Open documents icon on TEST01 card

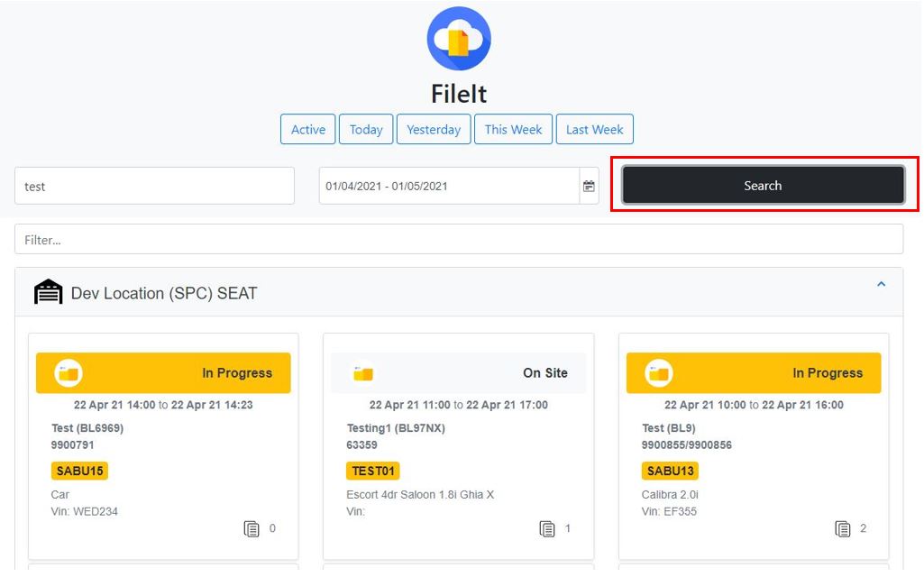coord(547,528)
